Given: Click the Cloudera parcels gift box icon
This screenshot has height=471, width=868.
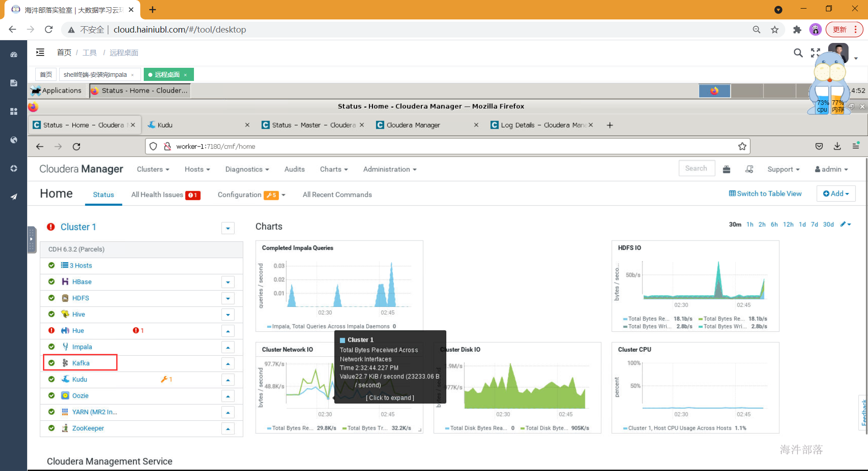Looking at the screenshot, I should 726,169.
